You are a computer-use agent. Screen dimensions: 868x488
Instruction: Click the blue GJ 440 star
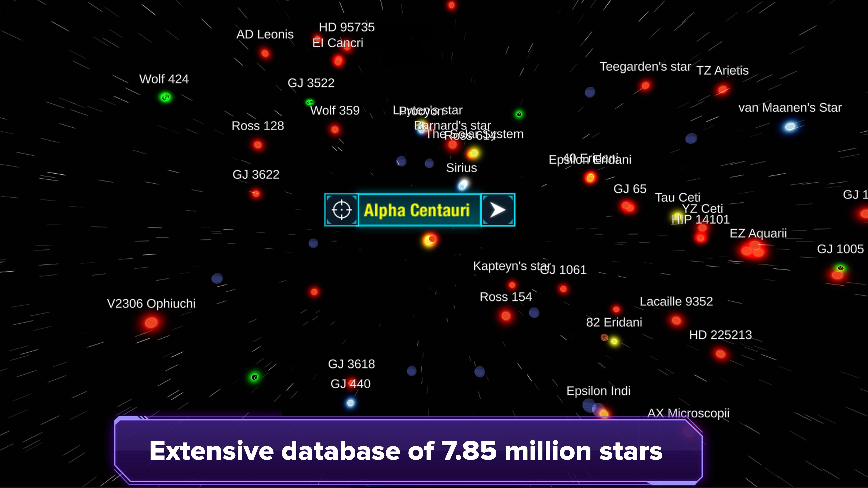coord(350,403)
